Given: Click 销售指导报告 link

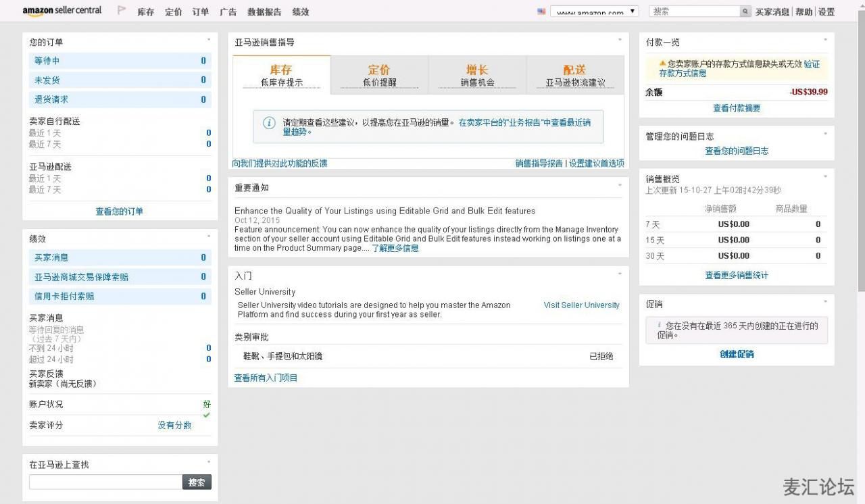Looking at the screenshot, I should (539, 163).
